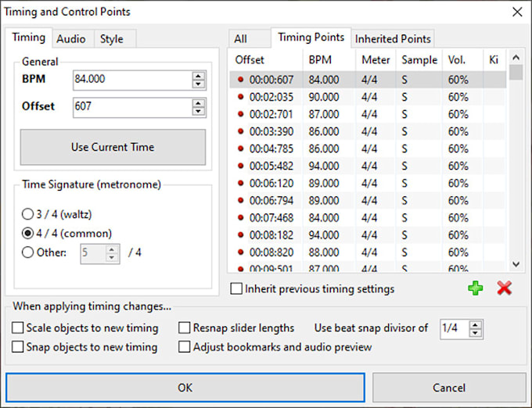The width and height of the screenshot is (532, 408).
Task: Open the Inherited Points tab
Action: 393,38
